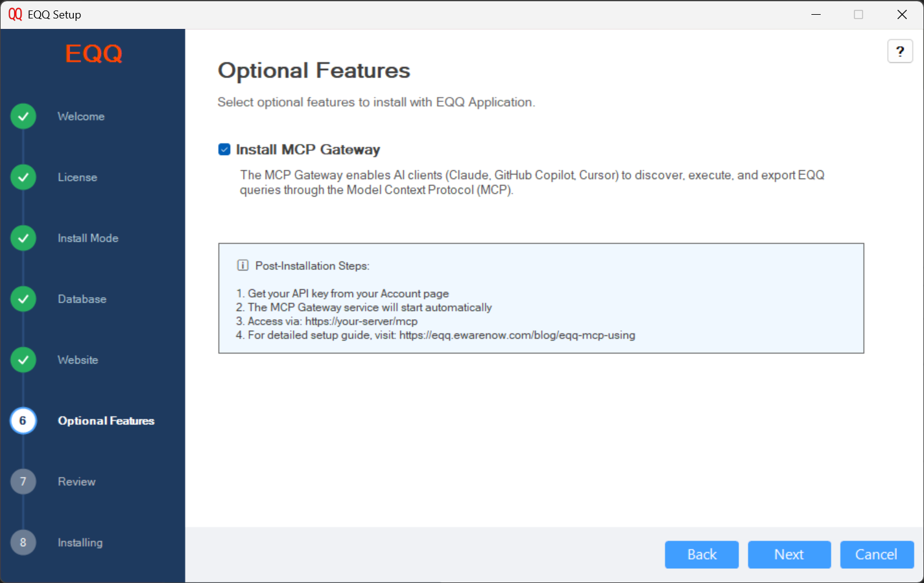Click the Next button

pyautogui.click(x=789, y=554)
